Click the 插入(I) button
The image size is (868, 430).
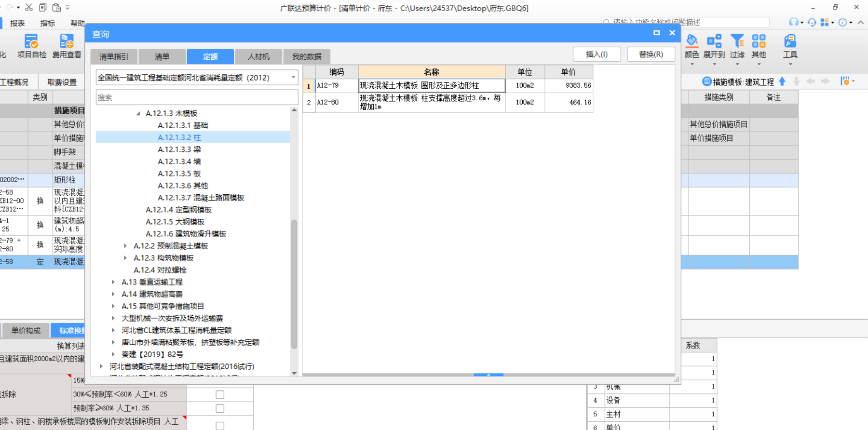[x=597, y=54]
